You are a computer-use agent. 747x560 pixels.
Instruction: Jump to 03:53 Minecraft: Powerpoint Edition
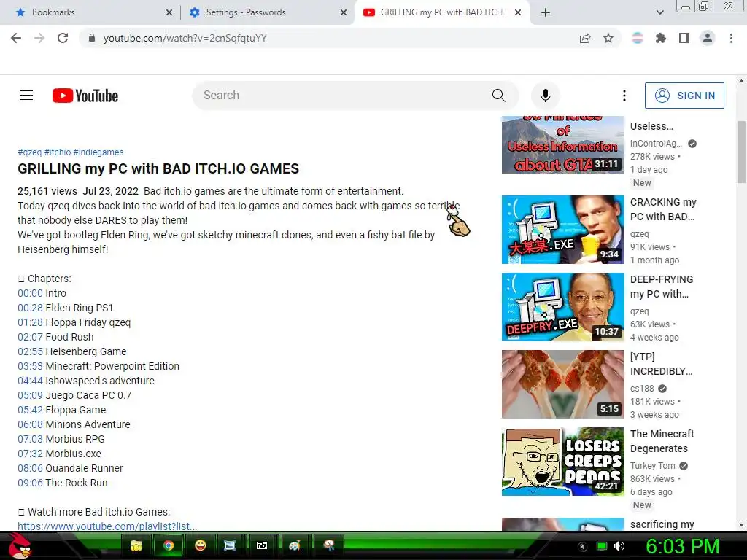point(30,366)
